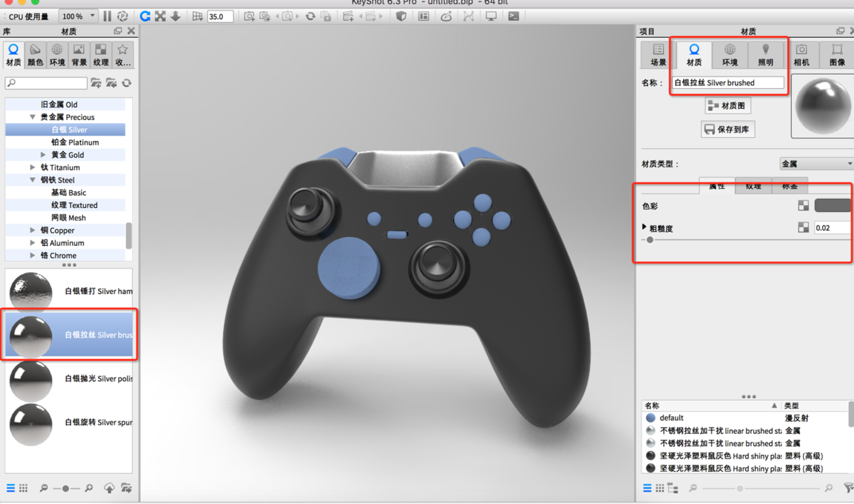Open the gray 色彩 color swatch
This screenshot has height=504, width=854.
click(x=833, y=205)
